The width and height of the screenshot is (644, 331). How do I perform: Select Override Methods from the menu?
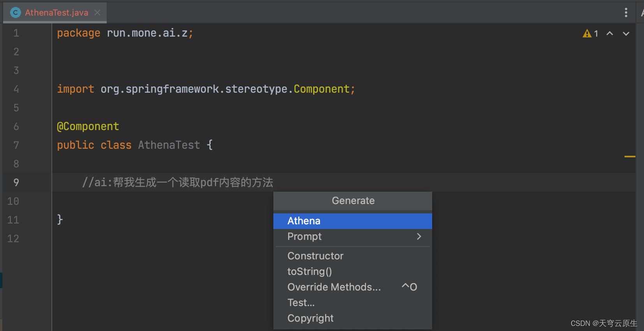pos(334,287)
